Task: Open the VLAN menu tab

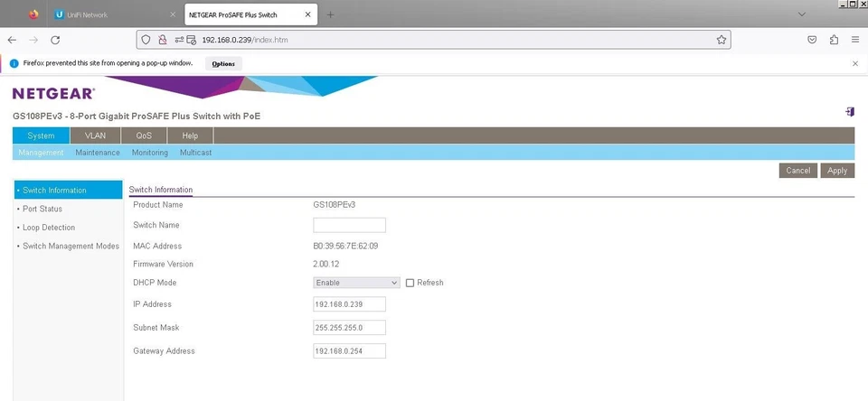Action: pyautogui.click(x=95, y=135)
